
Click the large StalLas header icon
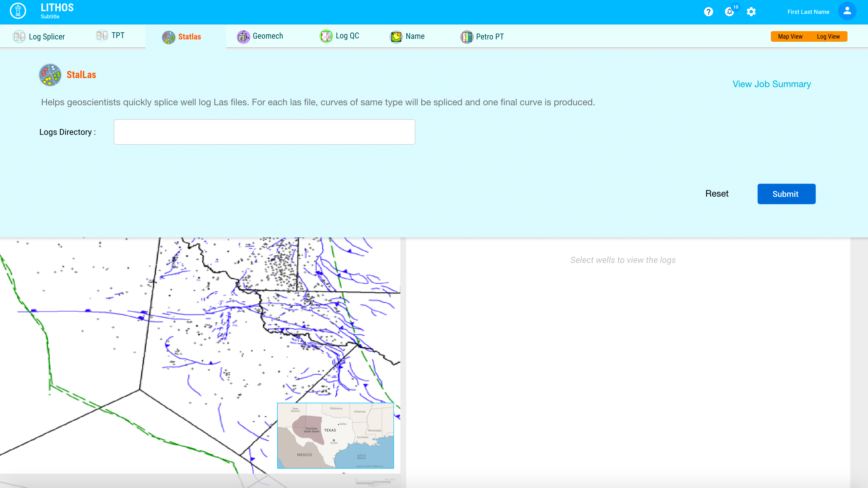click(50, 75)
